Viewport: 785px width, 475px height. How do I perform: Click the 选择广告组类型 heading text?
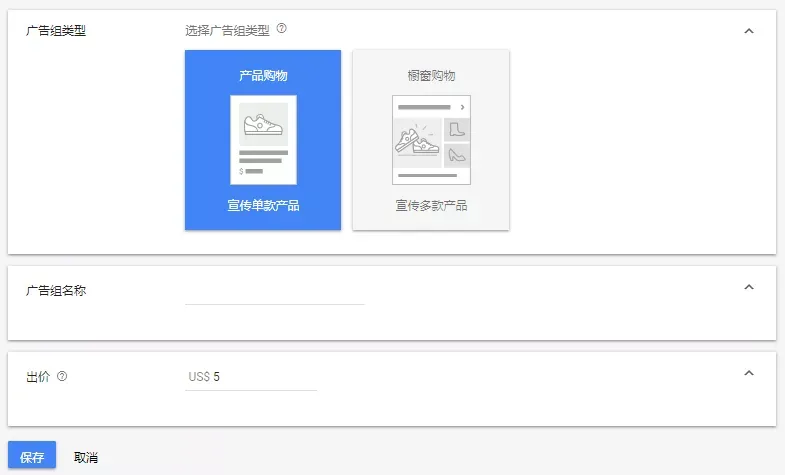[x=227, y=31]
